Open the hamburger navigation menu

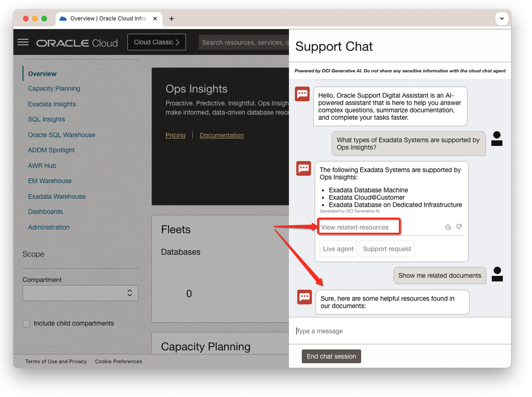pos(23,42)
